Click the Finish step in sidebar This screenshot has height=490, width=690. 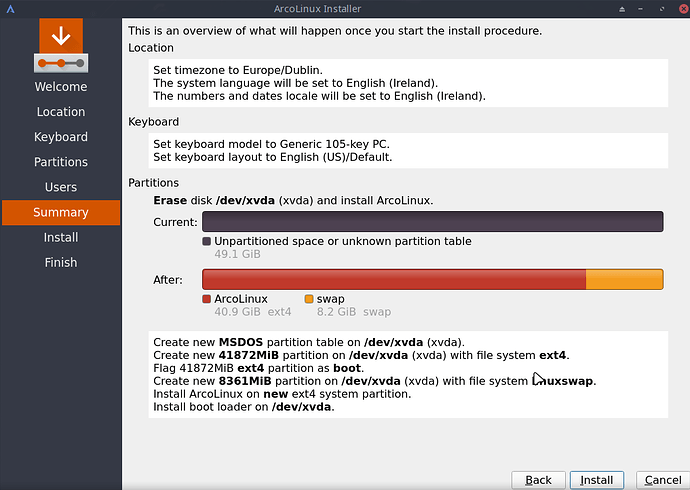pyautogui.click(x=61, y=263)
